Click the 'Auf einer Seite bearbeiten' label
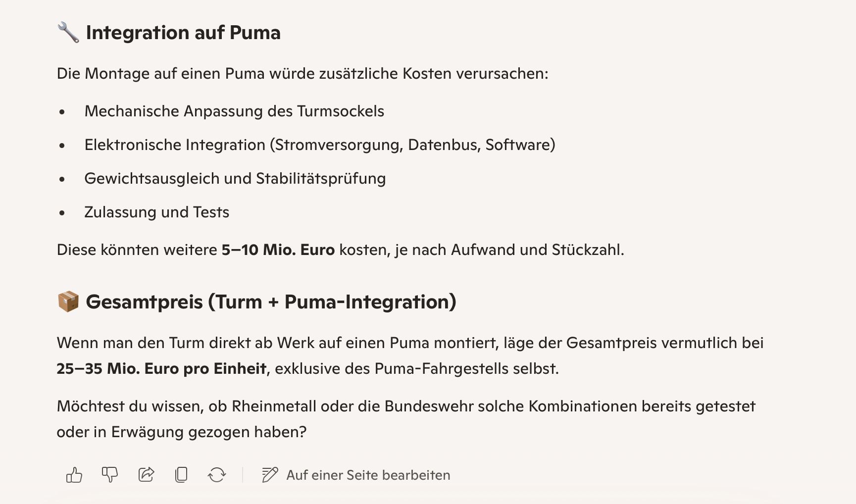 [x=368, y=475]
